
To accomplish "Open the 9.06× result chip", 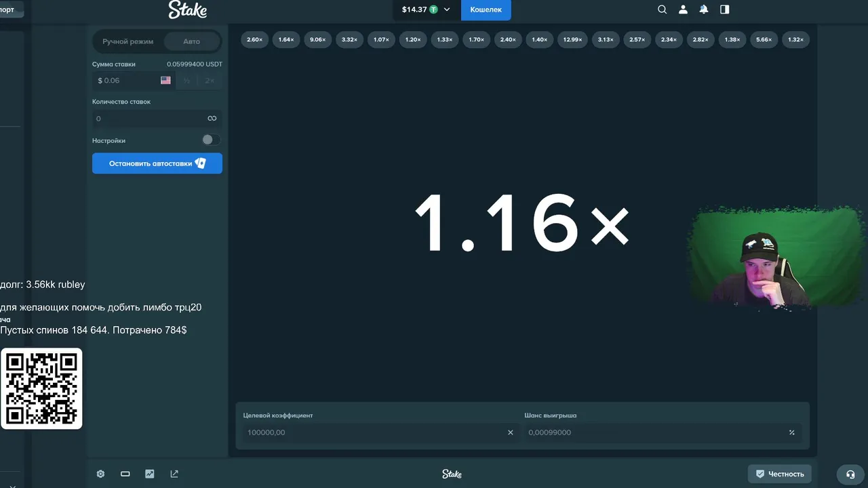I will pyautogui.click(x=317, y=39).
